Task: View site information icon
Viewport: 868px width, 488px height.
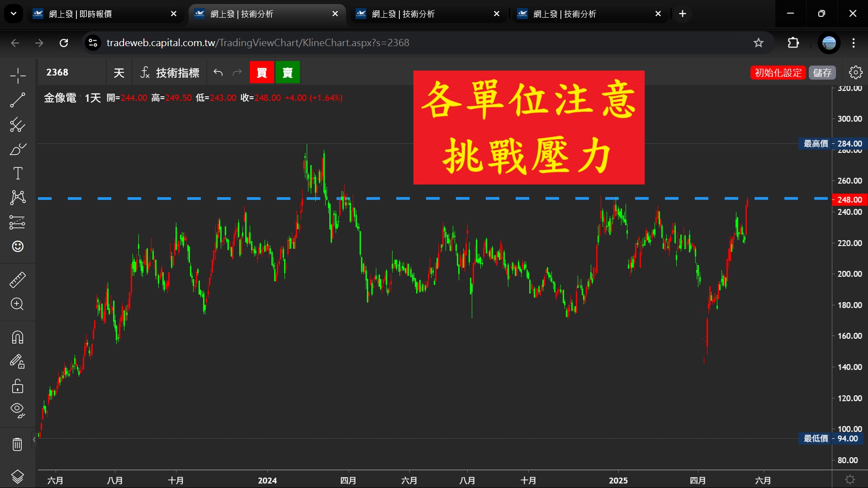Action: [93, 43]
